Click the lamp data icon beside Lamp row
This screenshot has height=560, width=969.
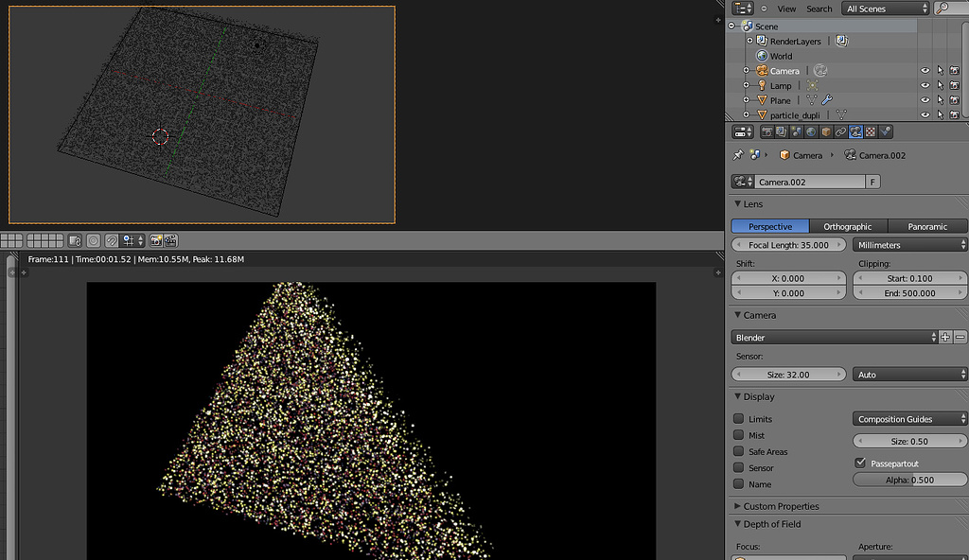coord(812,85)
